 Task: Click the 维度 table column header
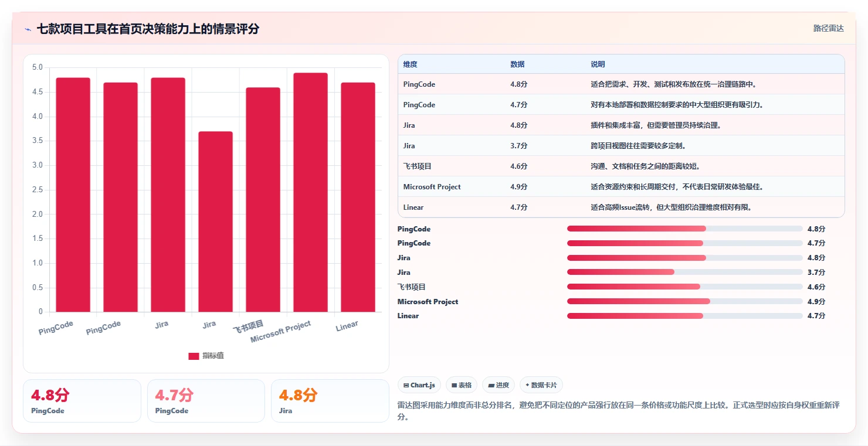(411, 64)
